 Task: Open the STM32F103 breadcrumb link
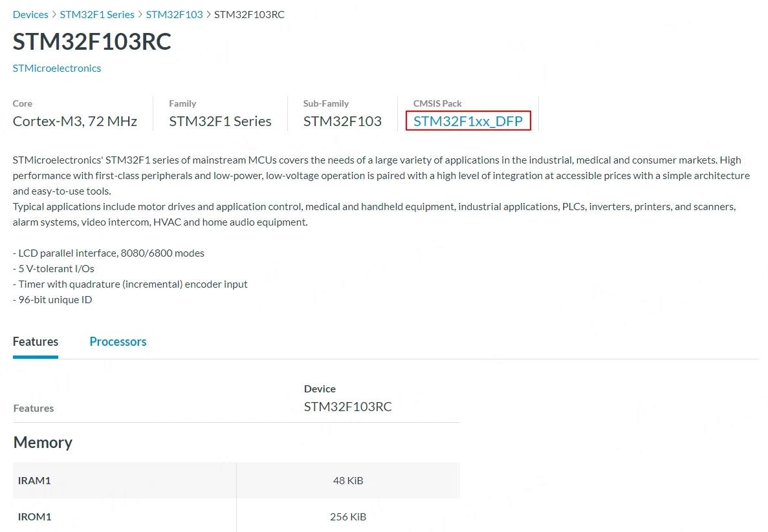click(174, 14)
